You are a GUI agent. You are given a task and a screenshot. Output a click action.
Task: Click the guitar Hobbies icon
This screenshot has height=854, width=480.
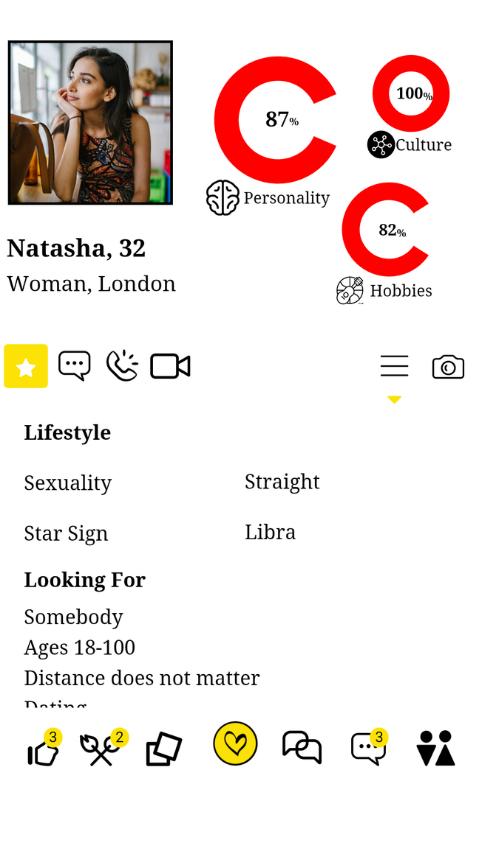pos(350,290)
